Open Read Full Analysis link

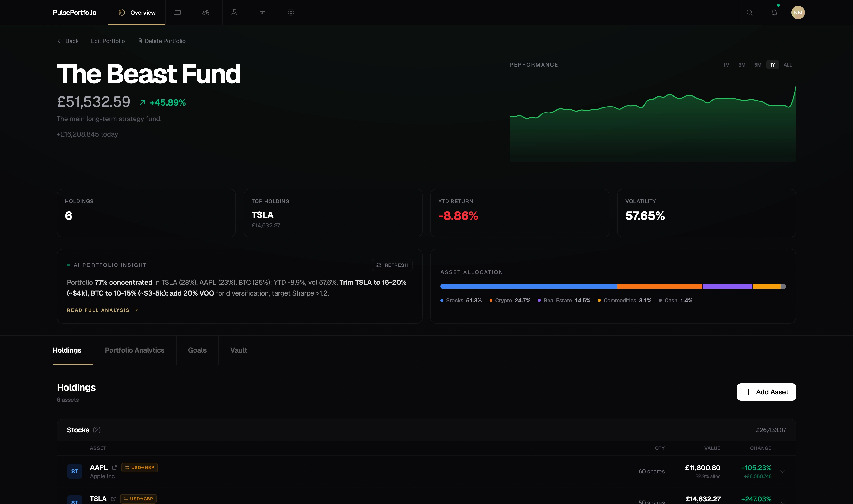pos(102,310)
